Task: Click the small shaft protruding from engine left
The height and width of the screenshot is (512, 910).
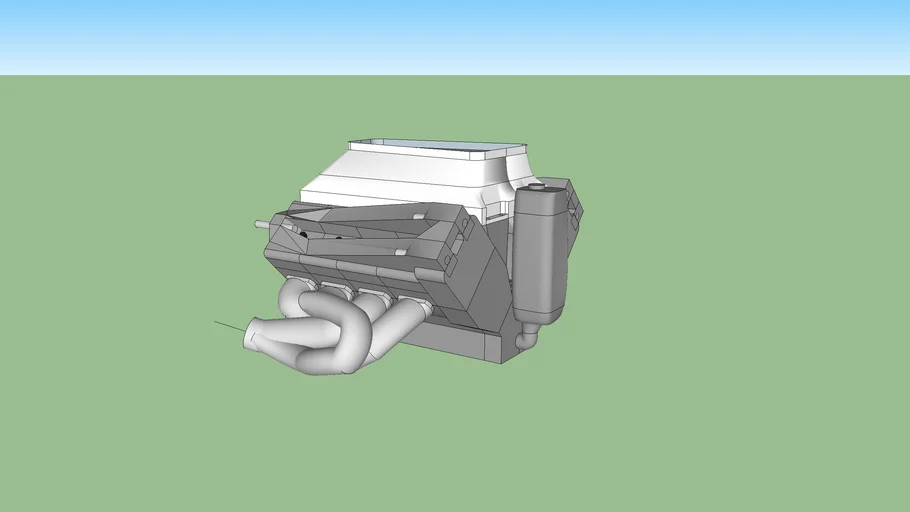Action: coord(263,224)
